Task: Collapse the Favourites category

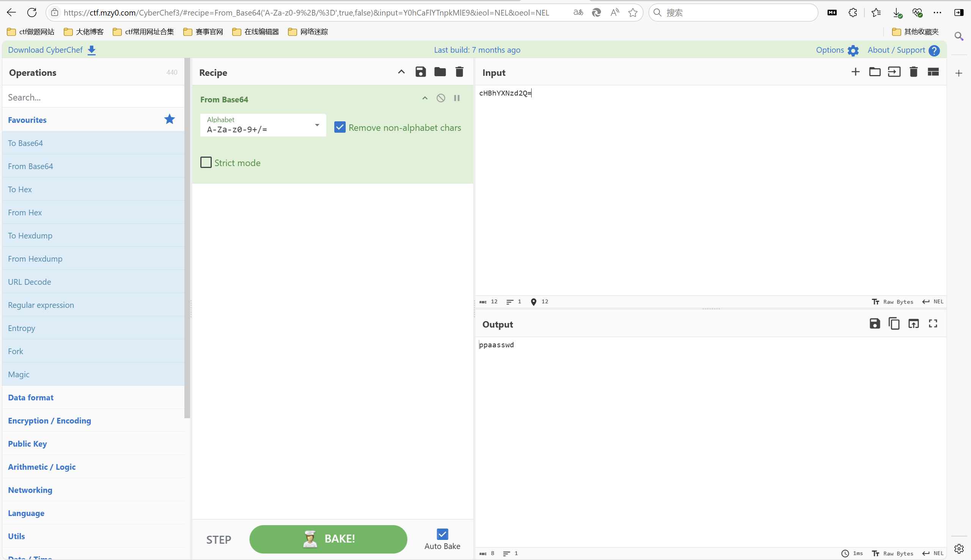Action: coord(93,119)
